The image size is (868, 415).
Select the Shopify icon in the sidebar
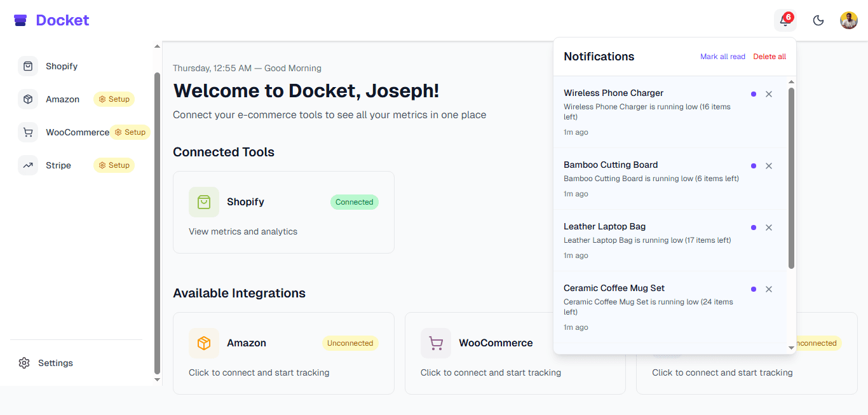pos(28,66)
